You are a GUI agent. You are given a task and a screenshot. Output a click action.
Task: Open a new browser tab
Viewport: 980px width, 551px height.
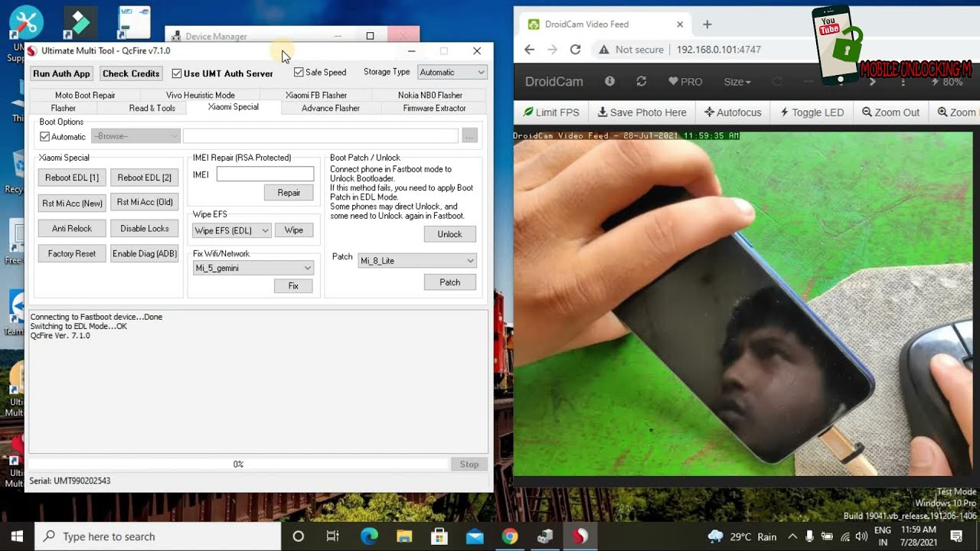707,24
